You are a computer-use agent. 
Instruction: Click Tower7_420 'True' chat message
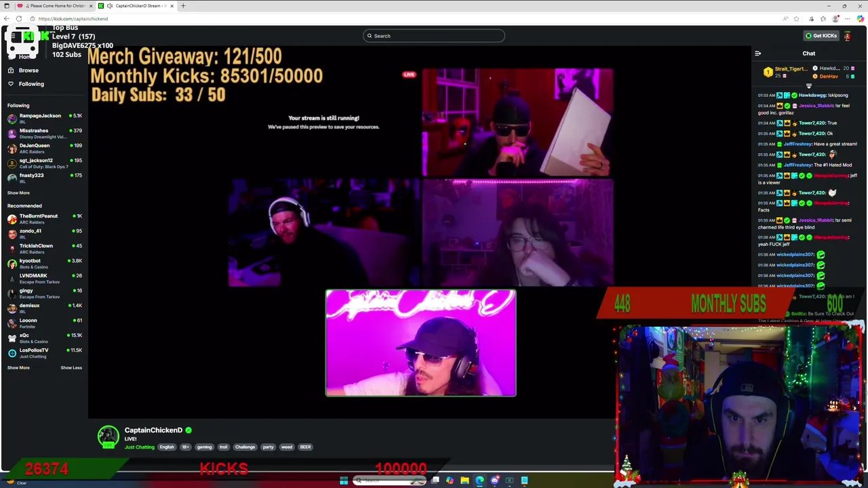coord(797,123)
